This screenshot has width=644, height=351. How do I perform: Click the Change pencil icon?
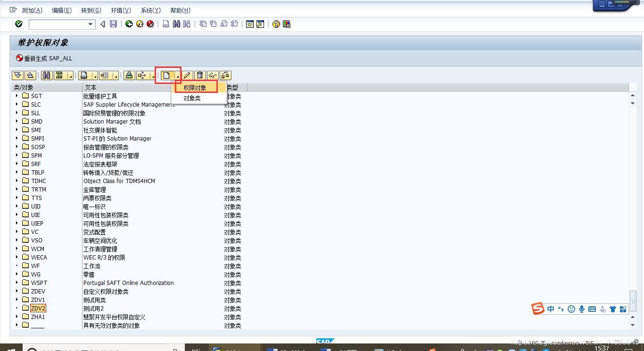pos(188,75)
